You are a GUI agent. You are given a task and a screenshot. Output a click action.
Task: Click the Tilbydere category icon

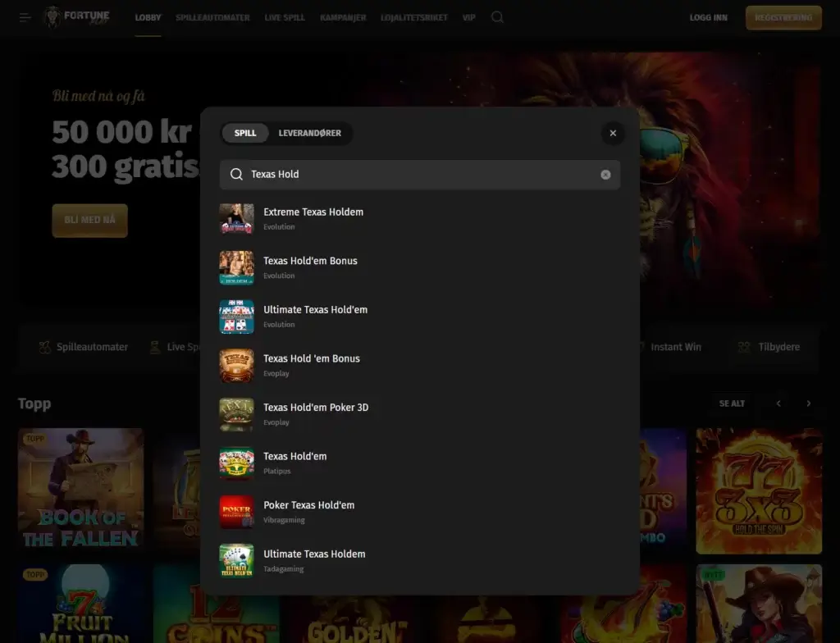(x=744, y=347)
